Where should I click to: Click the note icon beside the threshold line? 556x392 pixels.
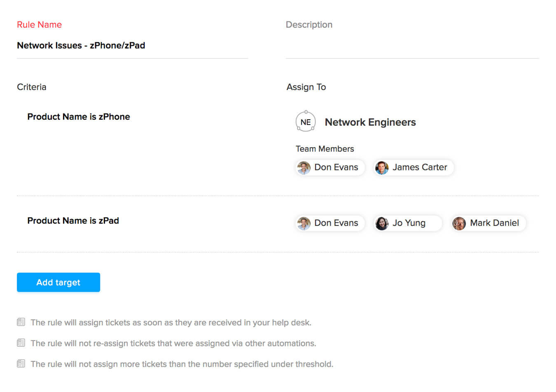point(21,364)
